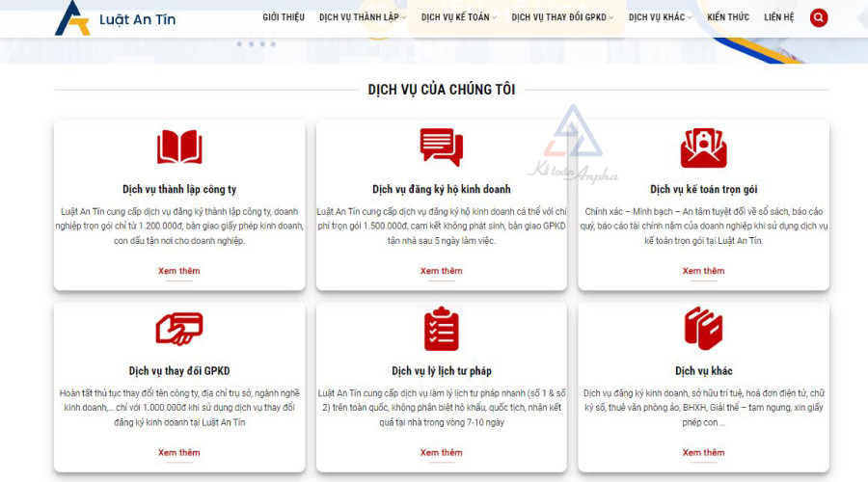This screenshot has height=482, width=868.
Task: Select the first slider pagination dot
Action: (239, 43)
